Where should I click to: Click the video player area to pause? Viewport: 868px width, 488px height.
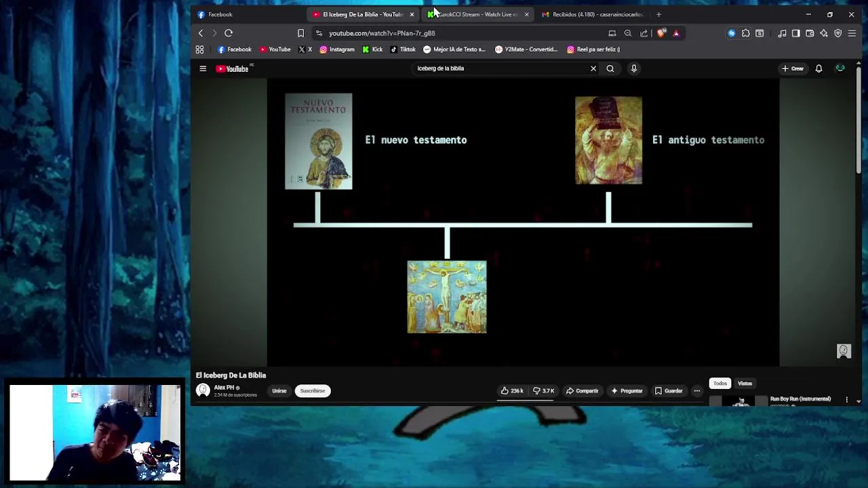pos(523,222)
